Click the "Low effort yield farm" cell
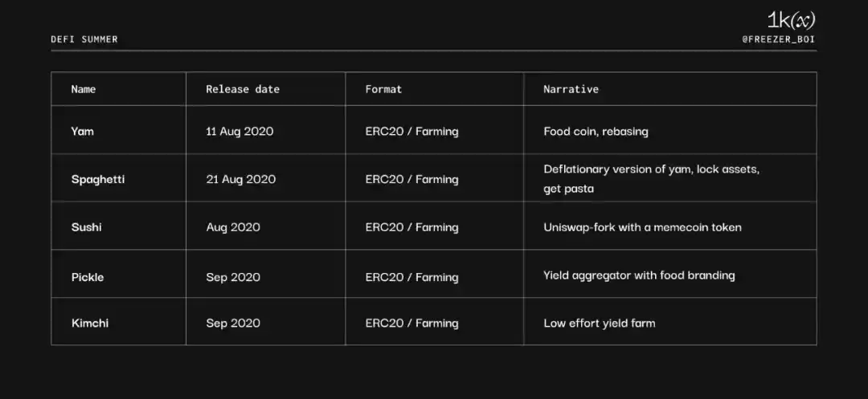Image resolution: width=868 pixels, height=399 pixels. [x=599, y=323]
